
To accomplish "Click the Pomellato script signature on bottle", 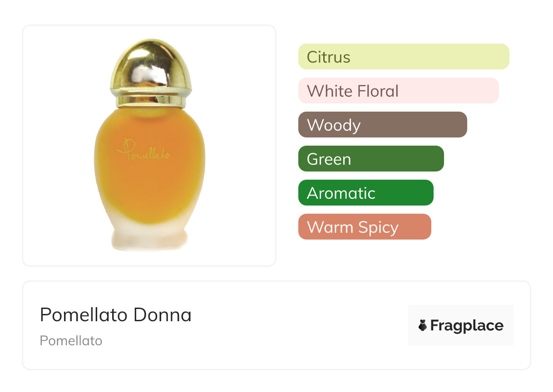I will pos(143,152).
